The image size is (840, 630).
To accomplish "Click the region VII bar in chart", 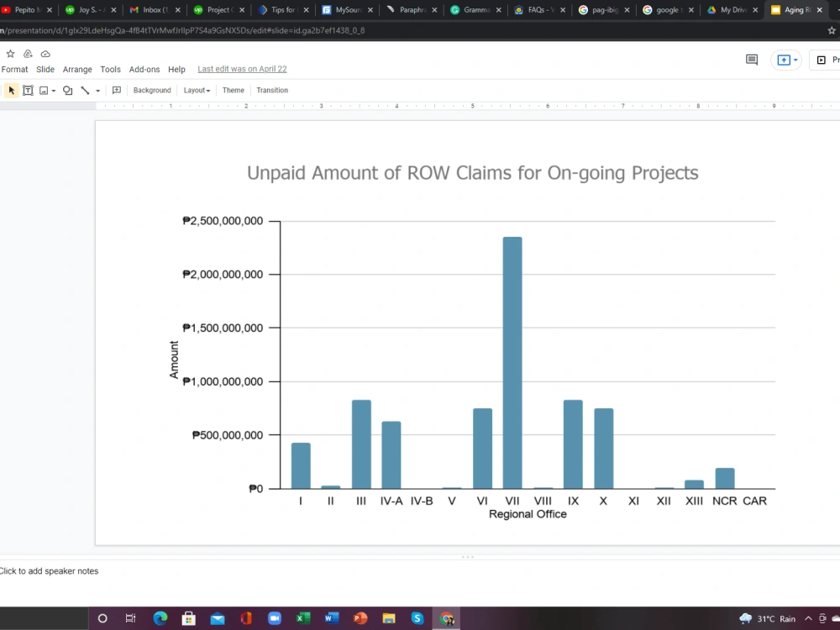I will pyautogui.click(x=512, y=363).
